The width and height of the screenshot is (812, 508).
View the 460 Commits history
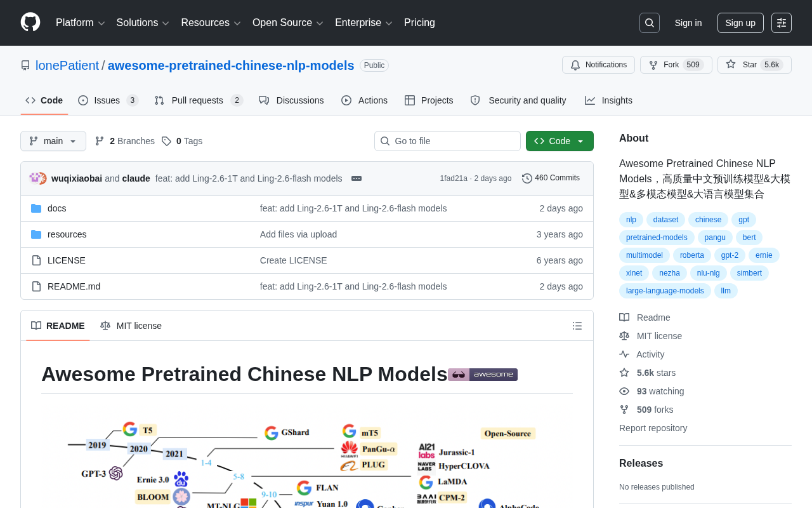tap(551, 178)
